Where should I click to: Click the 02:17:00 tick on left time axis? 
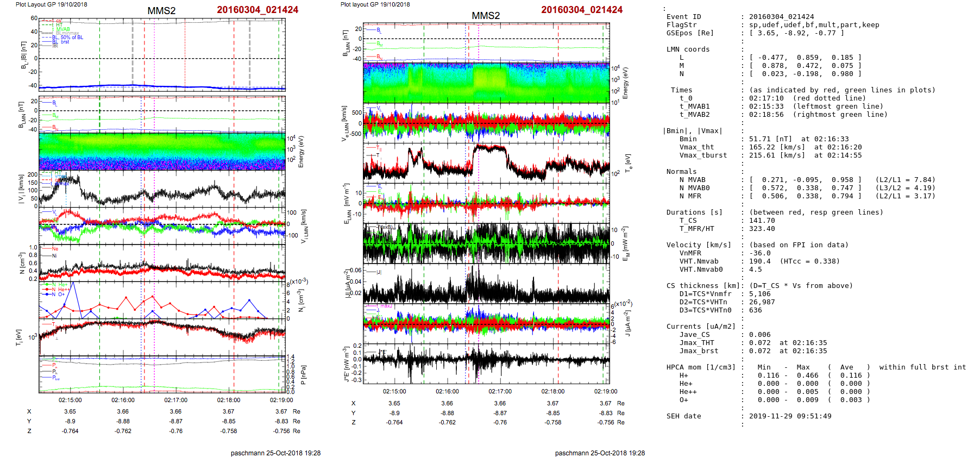(x=175, y=400)
